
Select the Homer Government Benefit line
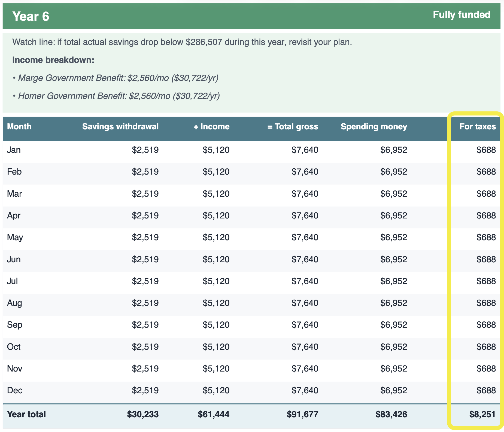(x=116, y=96)
